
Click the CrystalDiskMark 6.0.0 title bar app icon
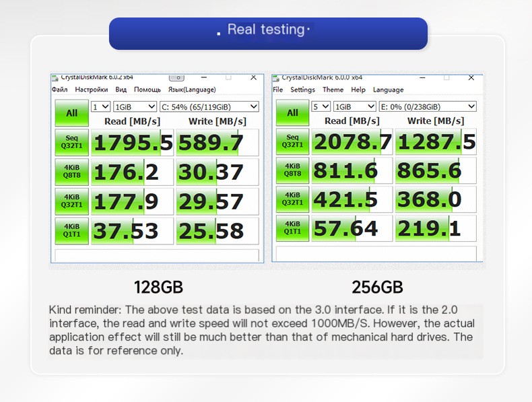[x=276, y=77]
